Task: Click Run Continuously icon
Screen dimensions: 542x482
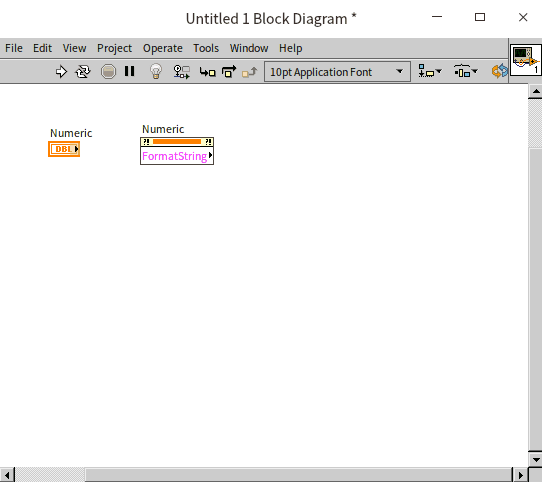Action: coord(83,72)
